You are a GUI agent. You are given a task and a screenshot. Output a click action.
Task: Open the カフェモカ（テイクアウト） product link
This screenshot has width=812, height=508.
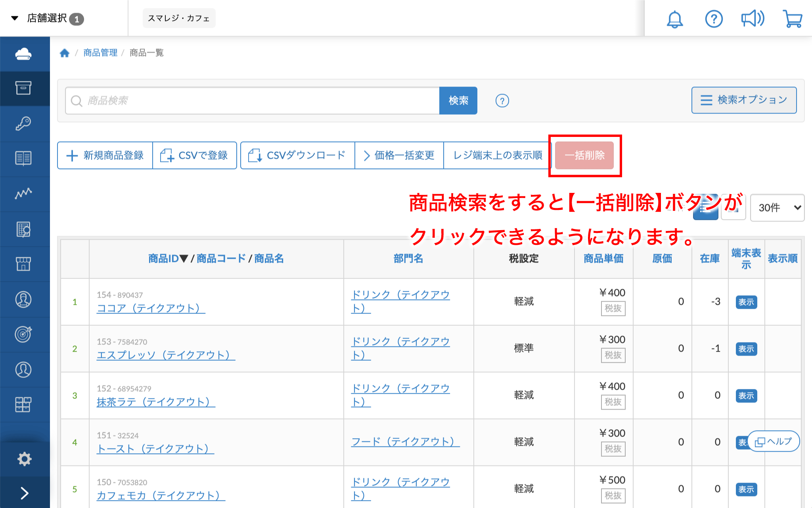[x=161, y=496]
